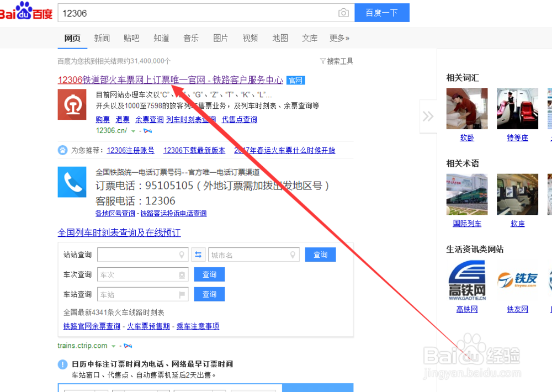
Task: Expand arrow next to 12306.cn URL
Action: pyautogui.click(x=133, y=131)
